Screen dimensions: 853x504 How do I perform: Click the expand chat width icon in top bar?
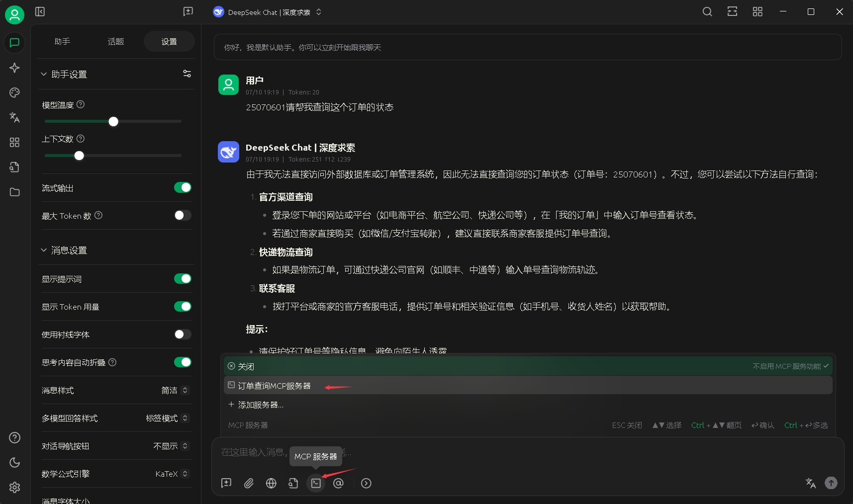tap(732, 11)
